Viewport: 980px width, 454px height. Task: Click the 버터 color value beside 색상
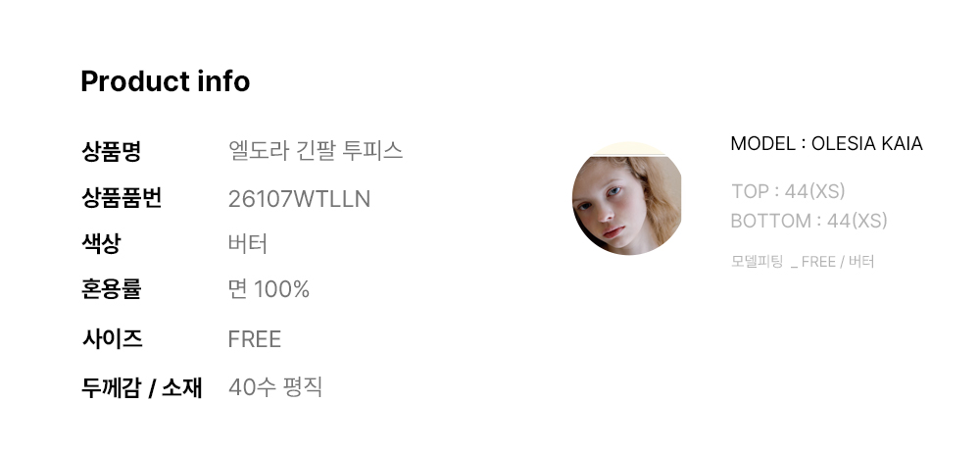click(x=247, y=243)
